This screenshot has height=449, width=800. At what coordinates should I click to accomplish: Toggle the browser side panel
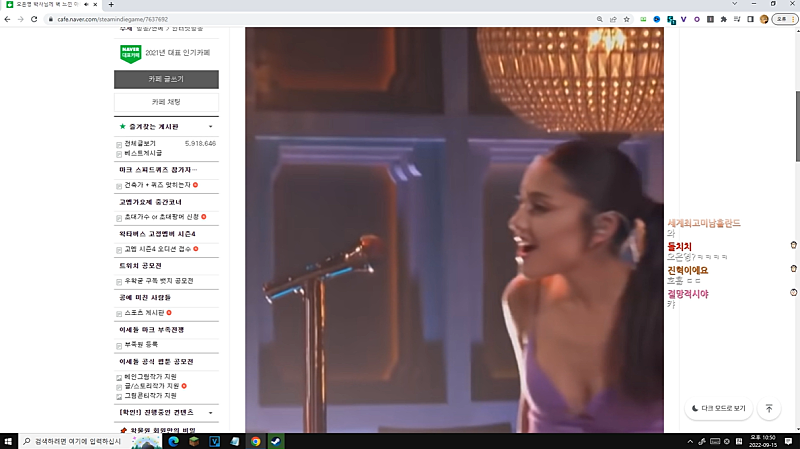(x=750, y=19)
